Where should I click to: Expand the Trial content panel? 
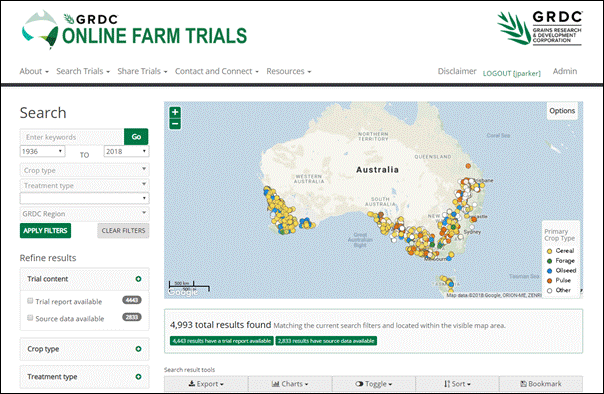coord(138,279)
